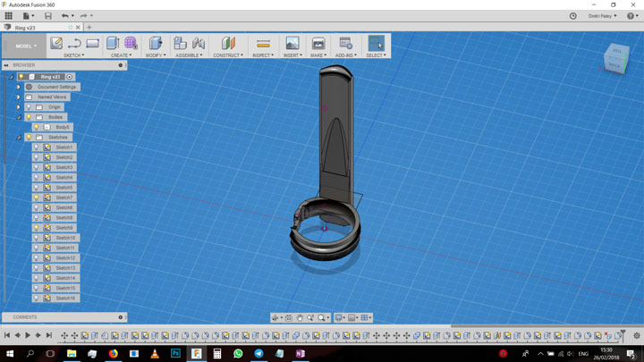Close the Ring v23 document tab
Screen dimensions: 644x362
(78, 28)
